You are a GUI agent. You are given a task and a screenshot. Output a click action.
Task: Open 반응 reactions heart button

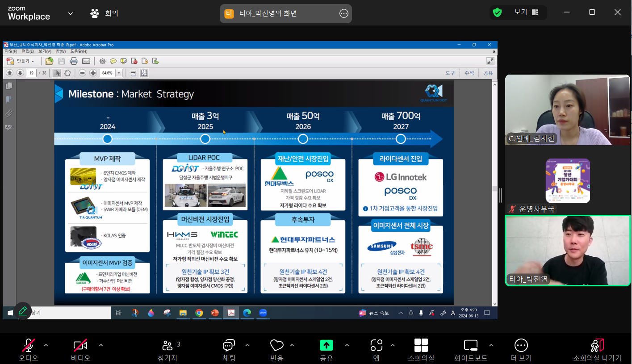coord(277,350)
